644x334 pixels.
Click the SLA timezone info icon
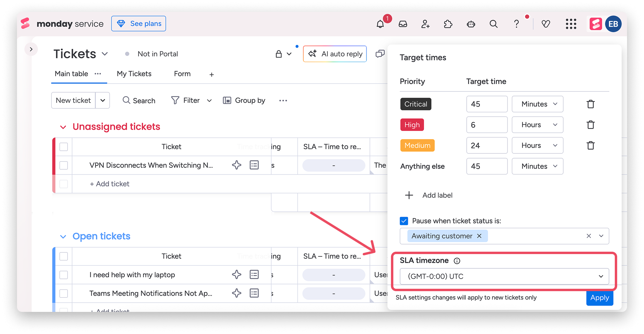coord(457,261)
